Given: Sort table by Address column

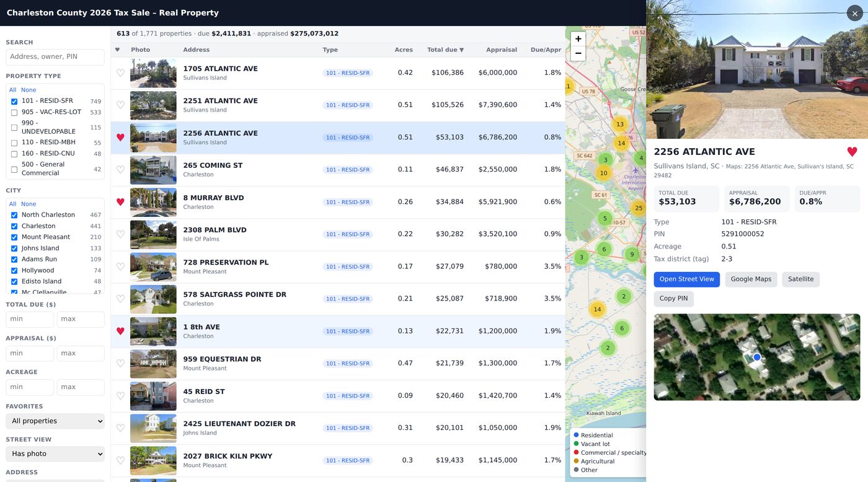Looking at the screenshot, I should coord(197,50).
